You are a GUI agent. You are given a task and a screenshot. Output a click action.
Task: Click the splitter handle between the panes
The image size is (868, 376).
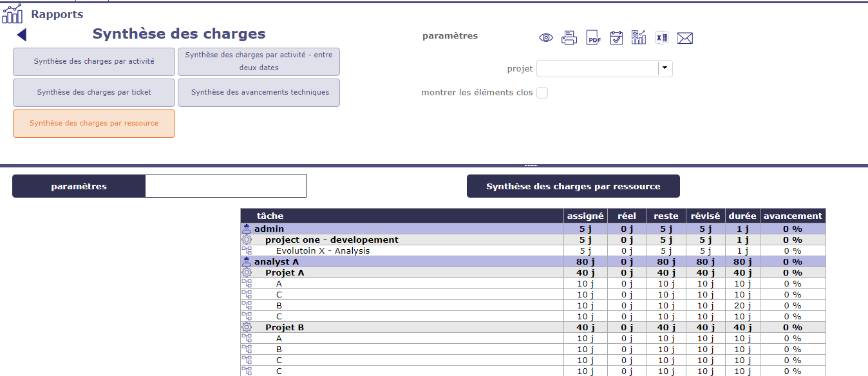[531, 165]
